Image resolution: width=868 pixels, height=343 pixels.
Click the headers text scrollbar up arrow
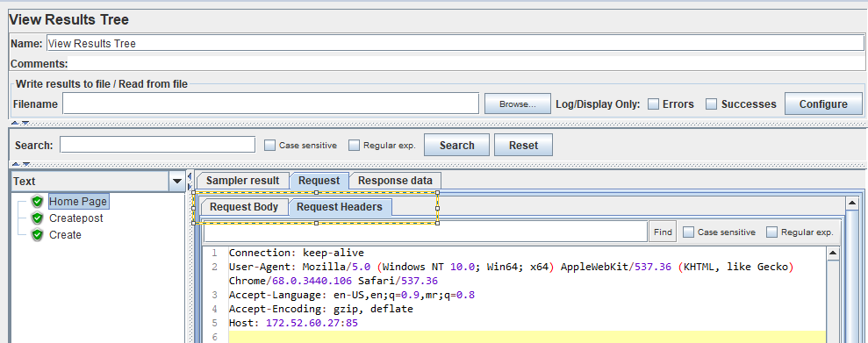(x=833, y=254)
